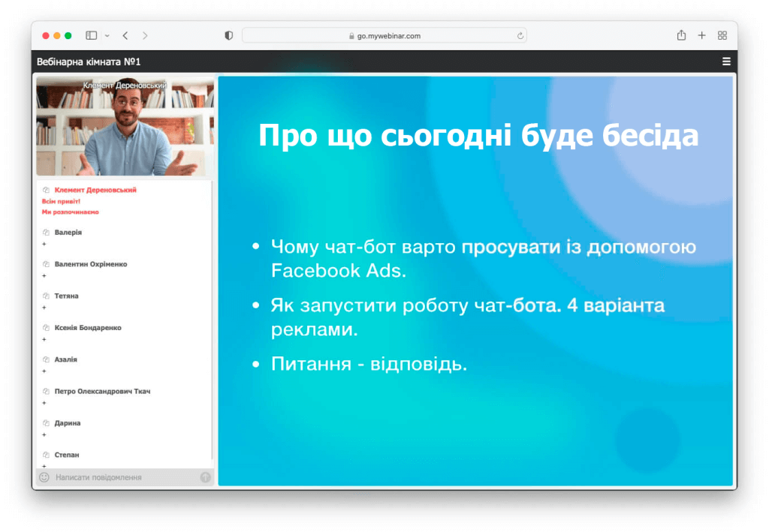Select the message Всім привіт!
The height and width of the screenshot is (532, 769).
click(x=61, y=201)
